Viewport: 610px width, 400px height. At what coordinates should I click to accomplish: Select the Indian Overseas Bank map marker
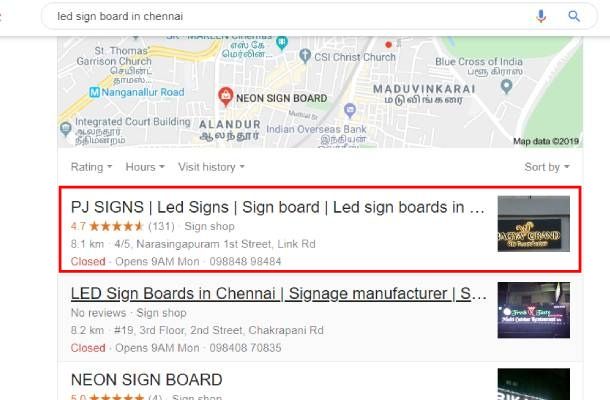[350, 111]
